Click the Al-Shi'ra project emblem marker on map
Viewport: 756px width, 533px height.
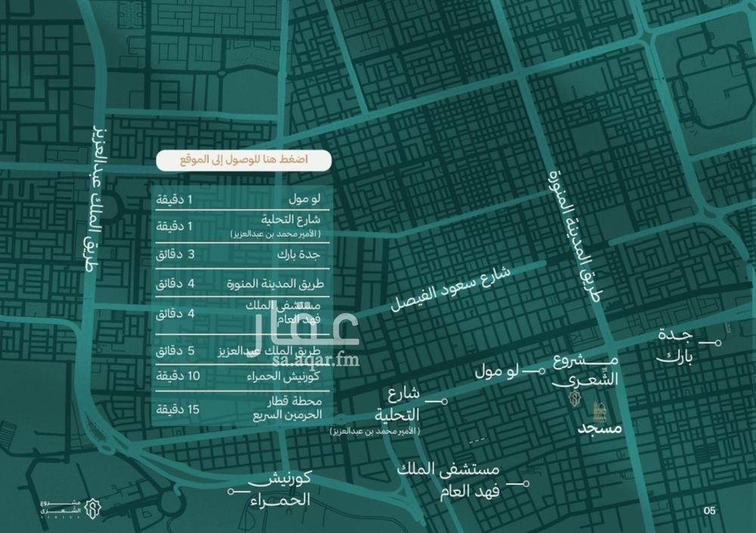(x=575, y=398)
